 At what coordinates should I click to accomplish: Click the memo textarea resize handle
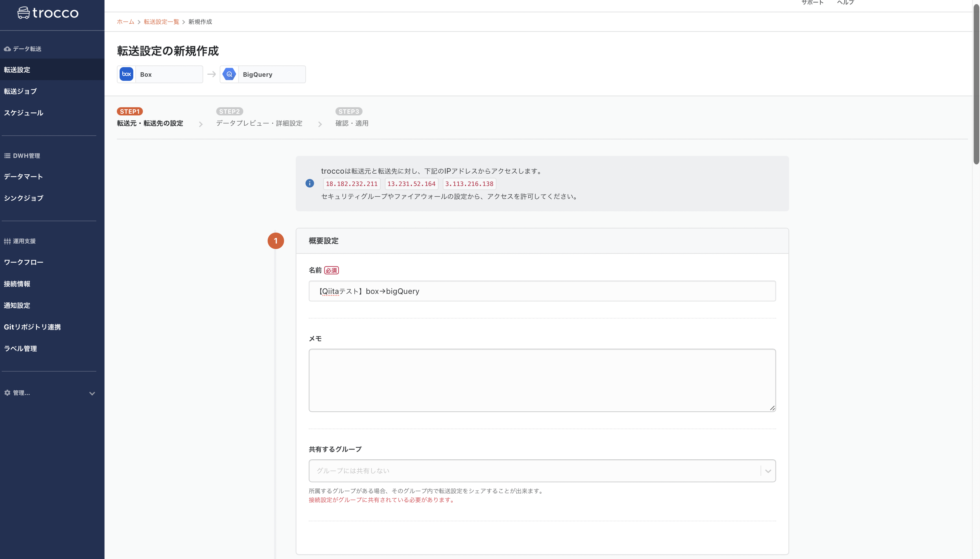[772, 408]
